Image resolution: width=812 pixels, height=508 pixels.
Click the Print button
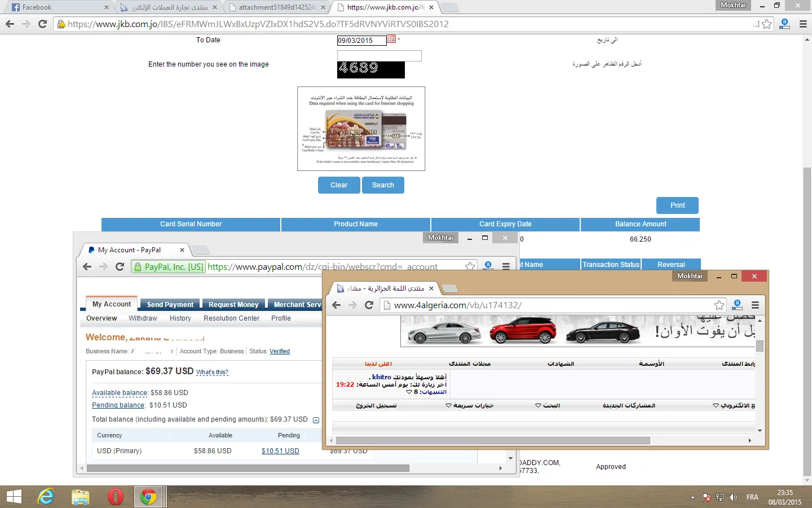(677, 205)
